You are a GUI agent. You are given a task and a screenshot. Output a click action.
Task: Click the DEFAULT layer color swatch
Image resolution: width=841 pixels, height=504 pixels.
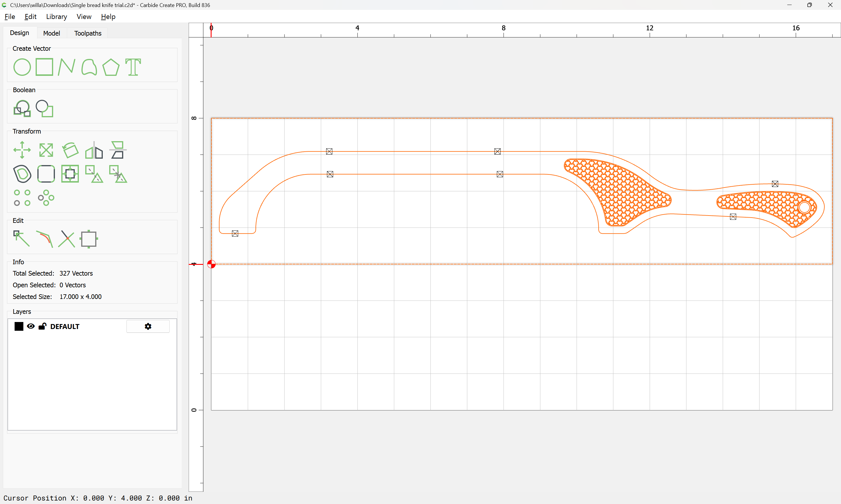coord(19,326)
